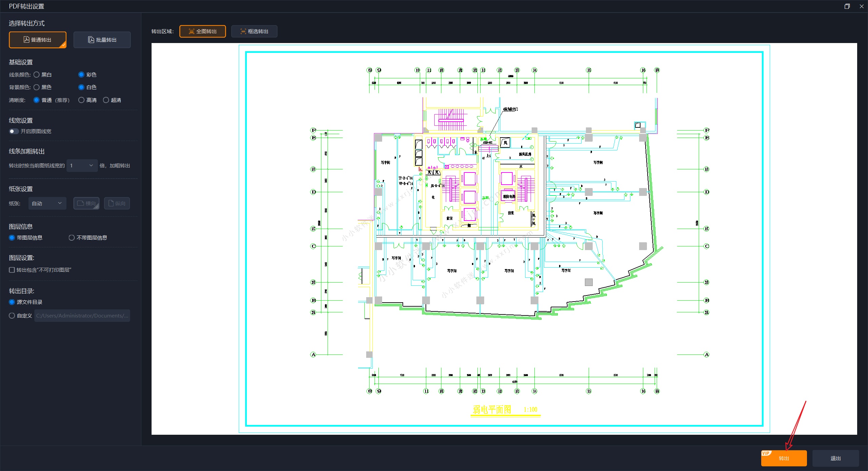This screenshot has height=471, width=868.
Task: Expand the 纸张 auto size dropdown
Action: point(47,203)
